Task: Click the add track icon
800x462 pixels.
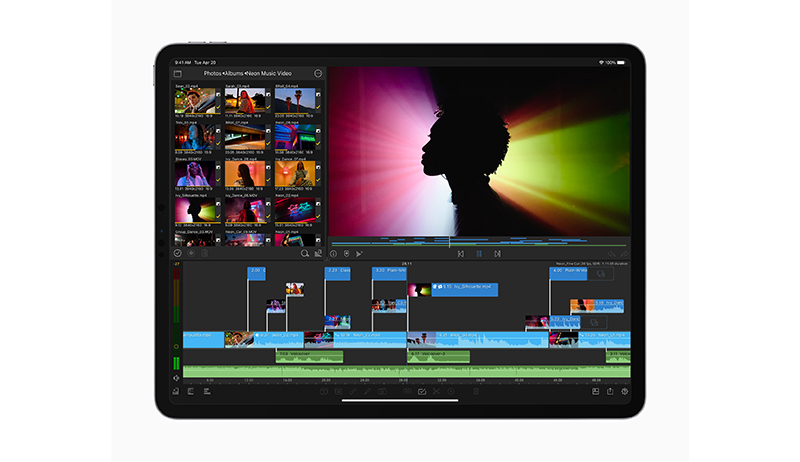Action: [190, 392]
